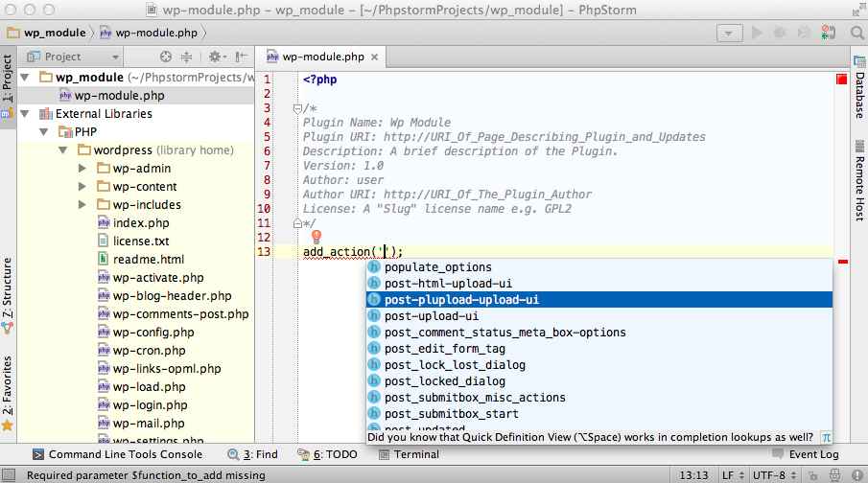The width and height of the screenshot is (868, 483).
Task: Open the Event Log
Action: [x=806, y=454]
